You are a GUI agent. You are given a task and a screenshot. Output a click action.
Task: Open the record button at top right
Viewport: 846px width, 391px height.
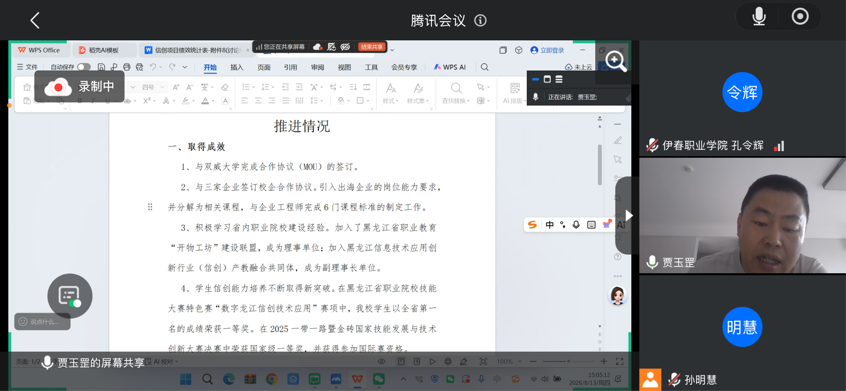pyautogui.click(x=800, y=17)
